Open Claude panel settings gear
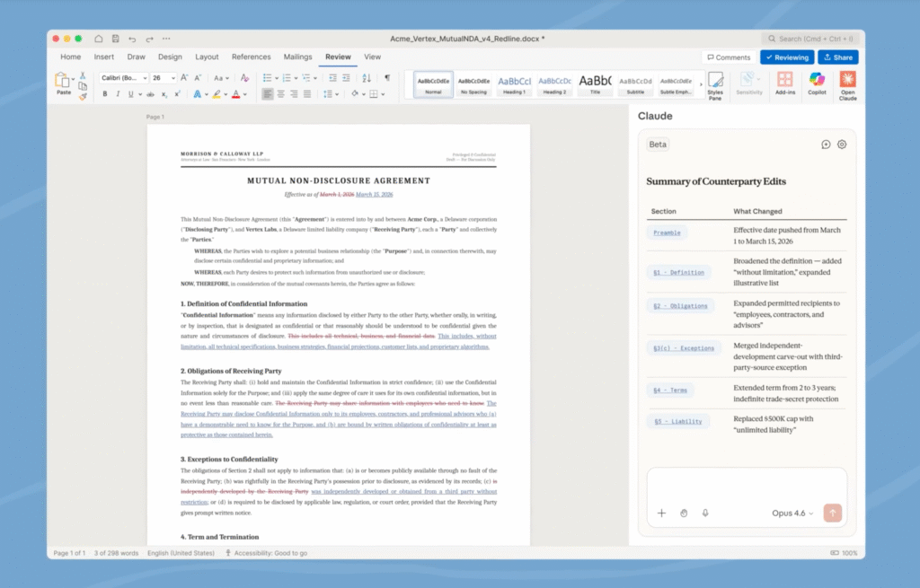The image size is (920, 588). 842,145
